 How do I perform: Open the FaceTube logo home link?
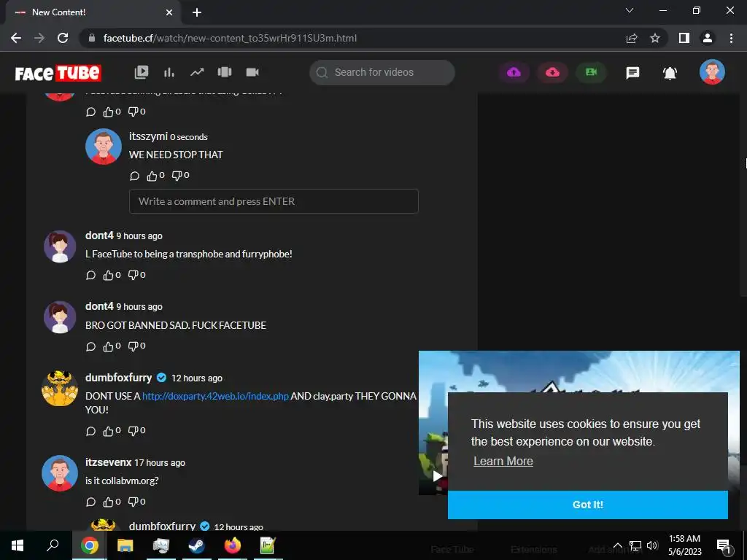[x=58, y=73]
